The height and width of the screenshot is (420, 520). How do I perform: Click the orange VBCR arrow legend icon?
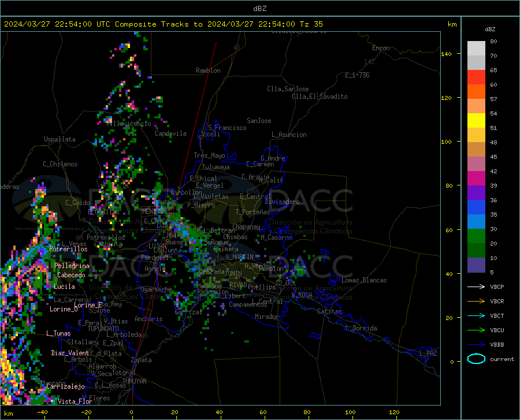click(x=476, y=302)
